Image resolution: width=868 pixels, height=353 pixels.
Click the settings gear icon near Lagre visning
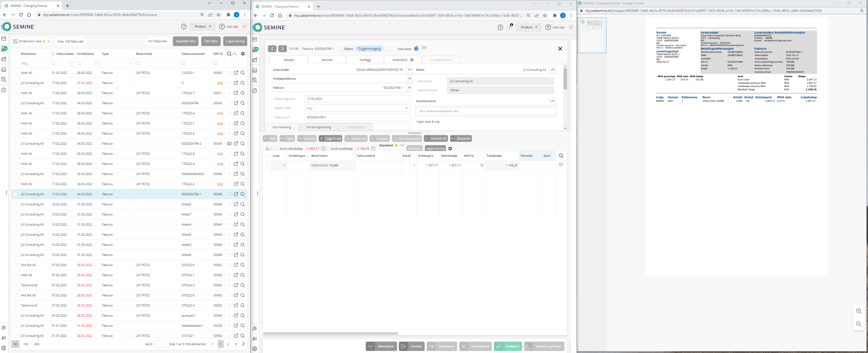[450, 148]
